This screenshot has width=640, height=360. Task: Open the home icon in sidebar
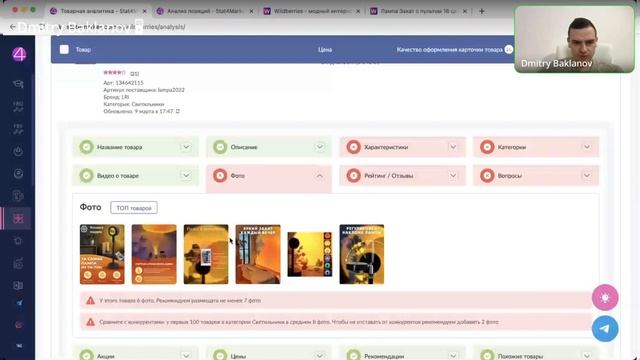(x=18, y=240)
